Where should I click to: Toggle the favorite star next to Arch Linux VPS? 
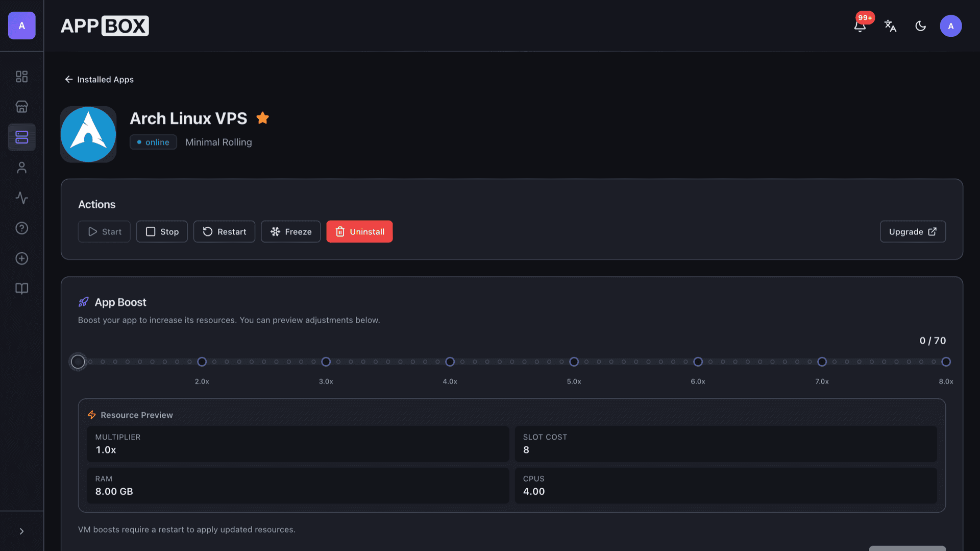point(262,118)
